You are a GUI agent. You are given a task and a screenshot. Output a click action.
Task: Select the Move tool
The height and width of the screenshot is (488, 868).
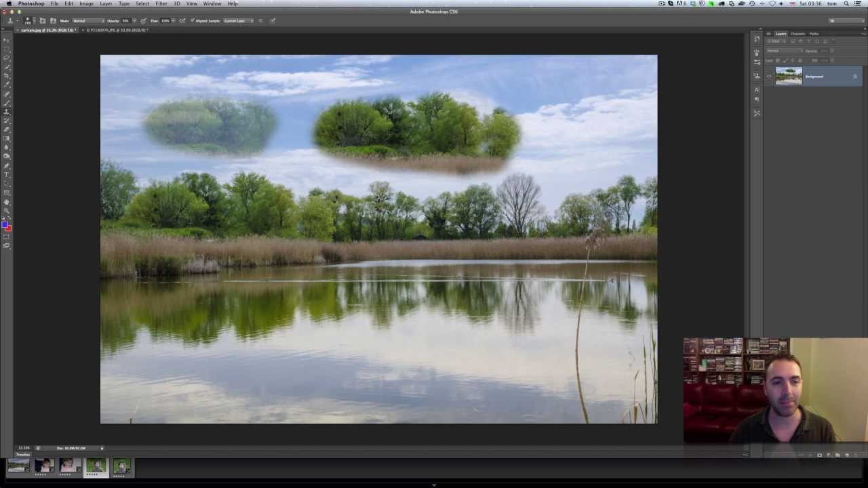point(7,40)
